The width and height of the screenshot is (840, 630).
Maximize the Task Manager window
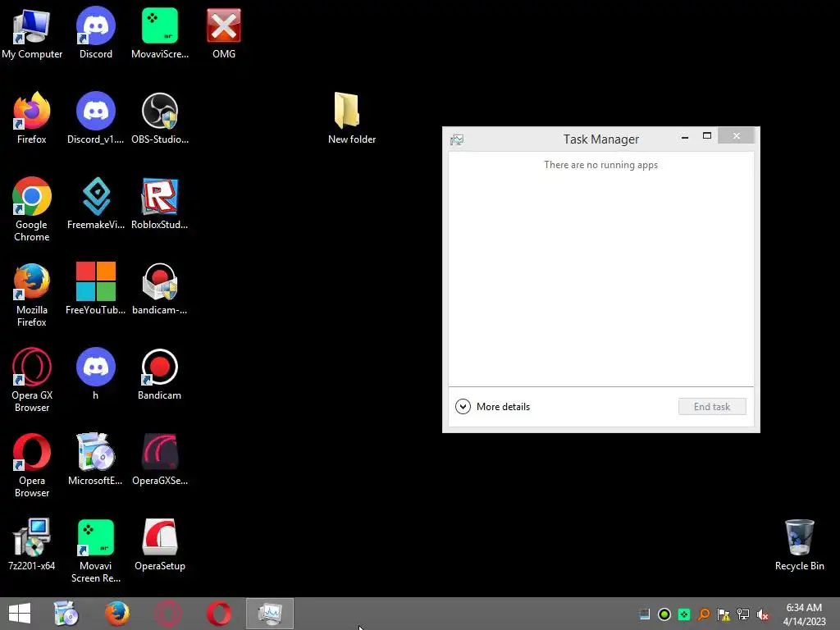tap(707, 136)
